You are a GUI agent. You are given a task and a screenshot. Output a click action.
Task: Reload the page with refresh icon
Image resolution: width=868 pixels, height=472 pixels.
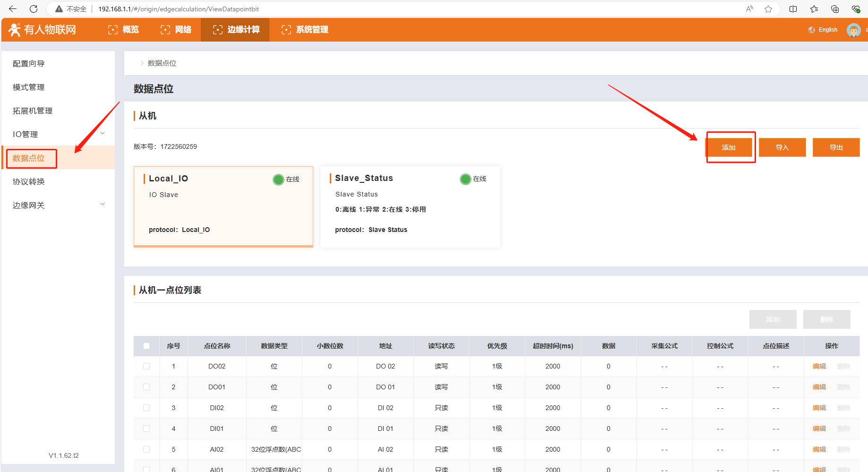pos(34,9)
